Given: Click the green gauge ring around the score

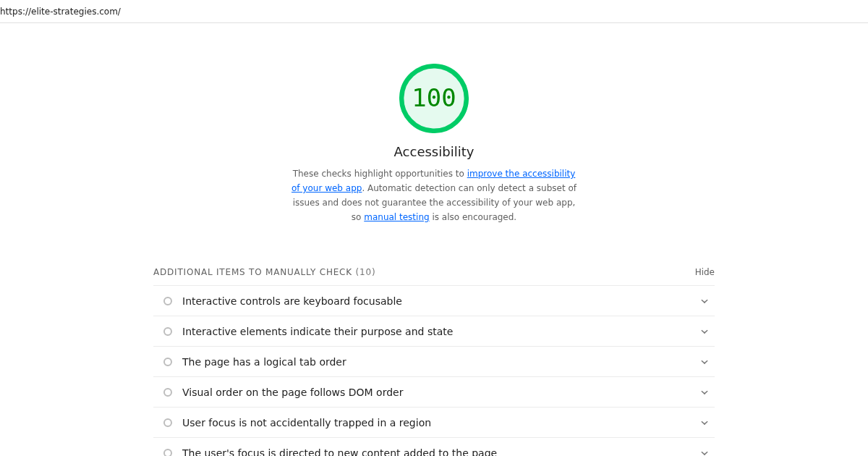Looking at the screenshot, I should 433,67.
